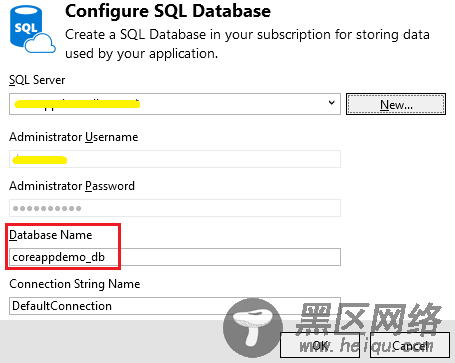This screenshot has height=363, width=455.
Task: Click the Connection String Name field
Action: (x=175, y=306)
